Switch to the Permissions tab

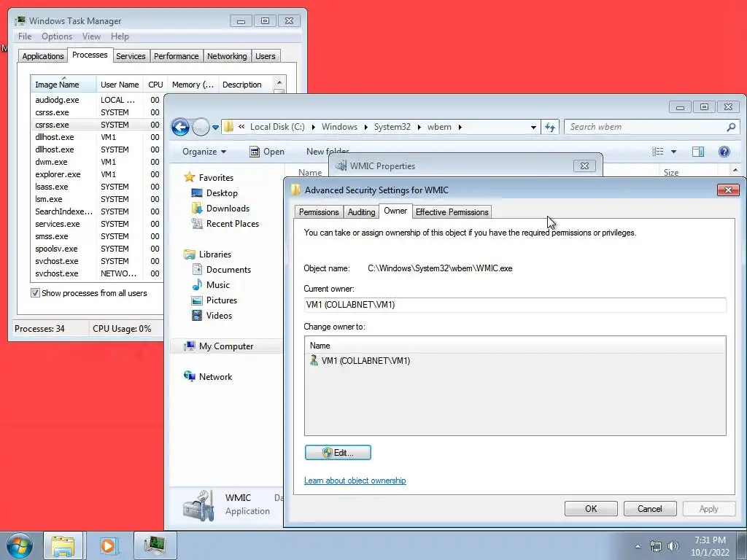[x=319, y=212]
